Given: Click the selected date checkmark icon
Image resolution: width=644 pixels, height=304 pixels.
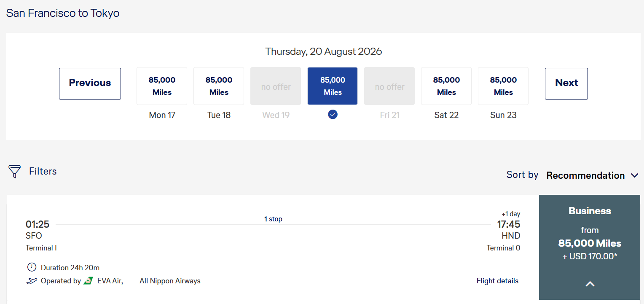Looking at the screenshot, I should coord(333,114).
